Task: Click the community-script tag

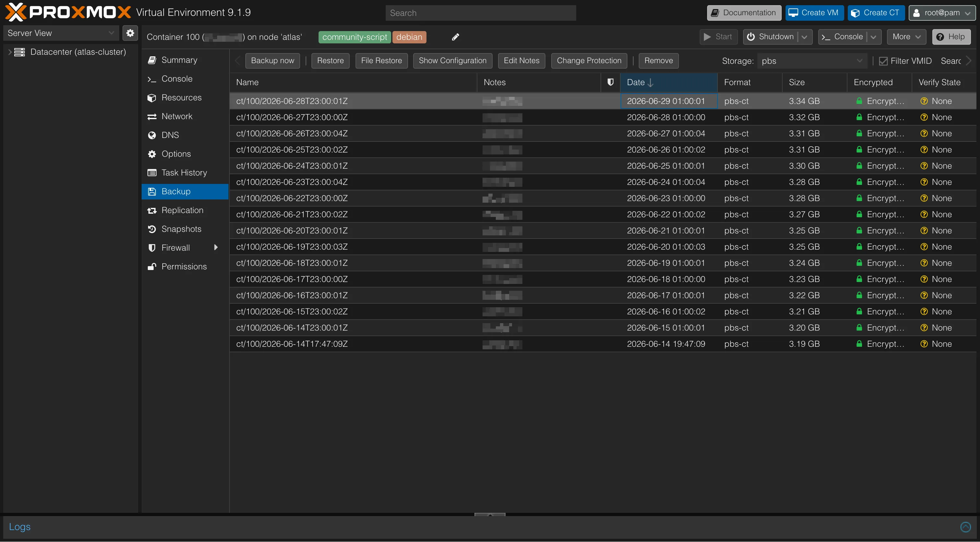Action: tap(355, 37)
